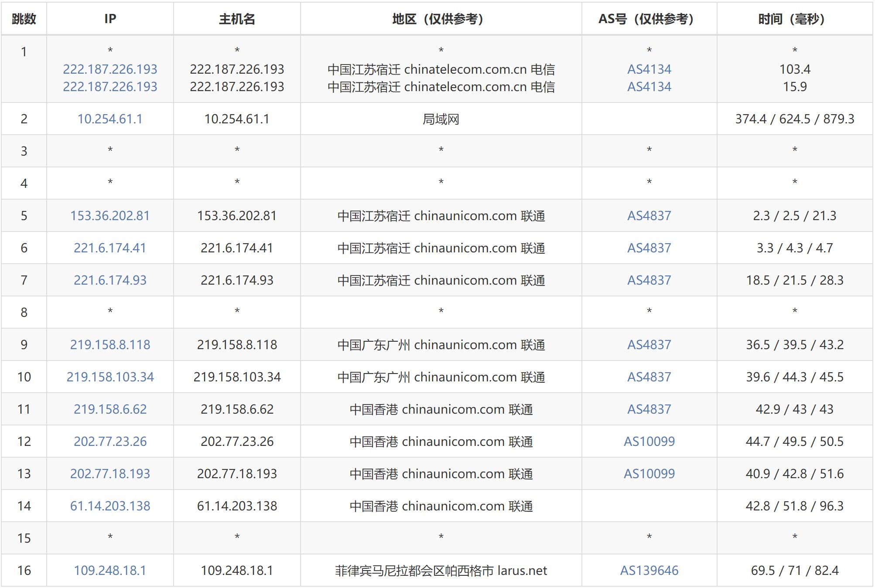
Task: Open IP link 109.248.18.1
Action: 110,571
